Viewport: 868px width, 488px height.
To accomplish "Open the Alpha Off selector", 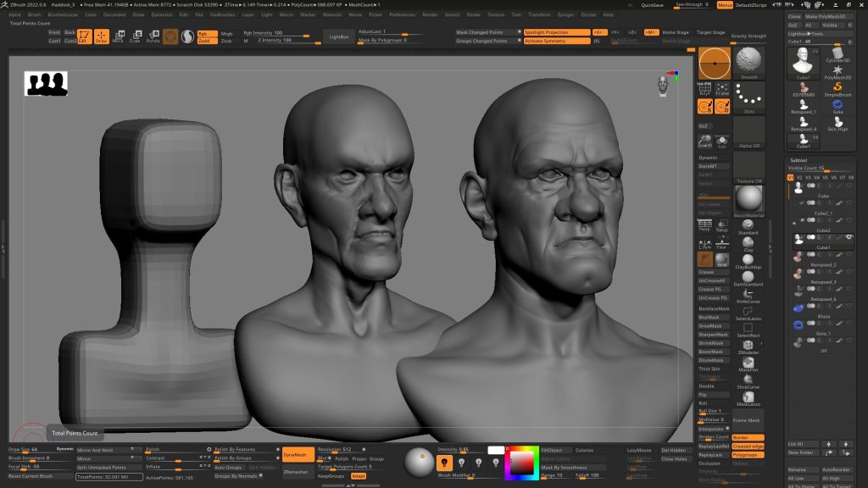I will click(x=749, y=132).
